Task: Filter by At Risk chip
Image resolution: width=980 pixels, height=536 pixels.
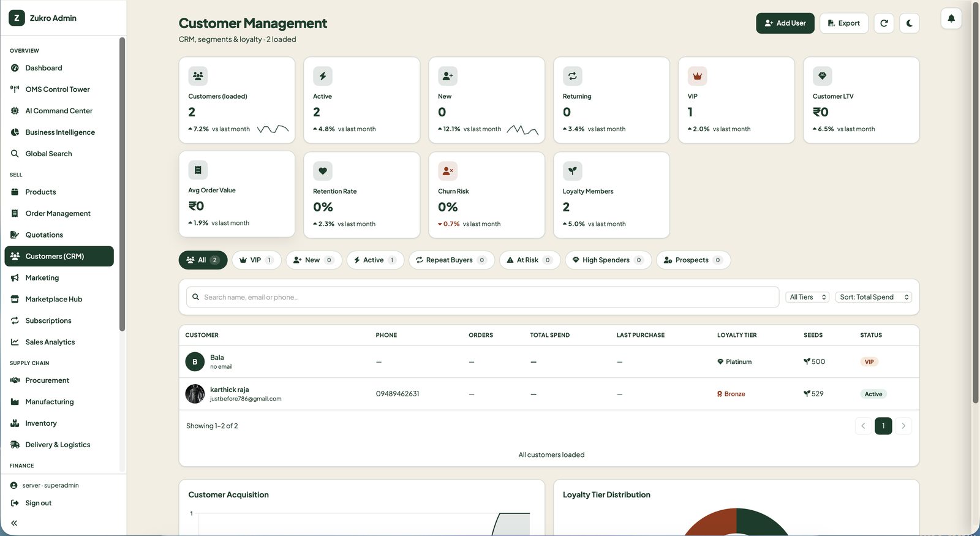Action: [x=530, y=260]
